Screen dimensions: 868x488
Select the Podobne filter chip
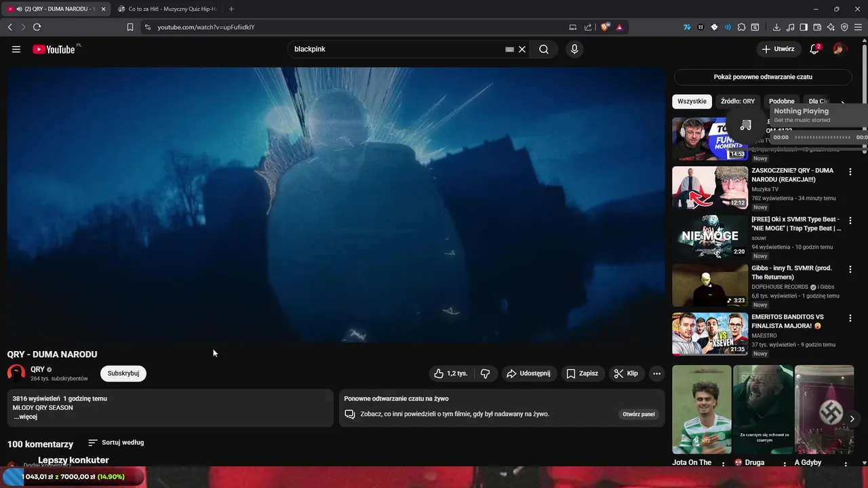point(782,101)
